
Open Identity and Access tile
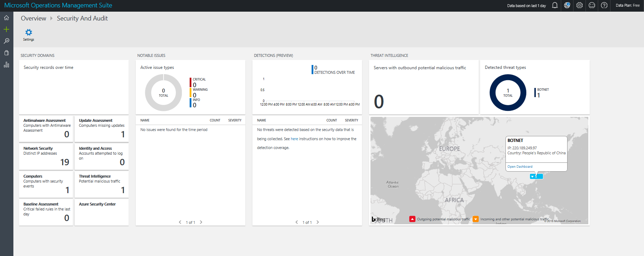(102, 156)
